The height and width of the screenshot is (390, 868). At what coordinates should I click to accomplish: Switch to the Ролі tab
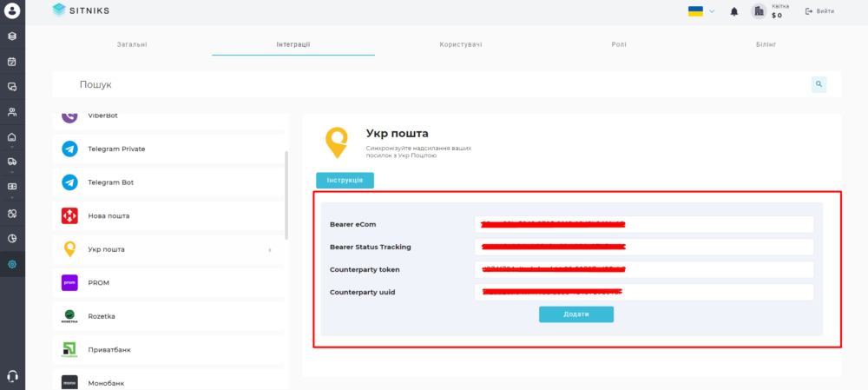click(620, 44)
